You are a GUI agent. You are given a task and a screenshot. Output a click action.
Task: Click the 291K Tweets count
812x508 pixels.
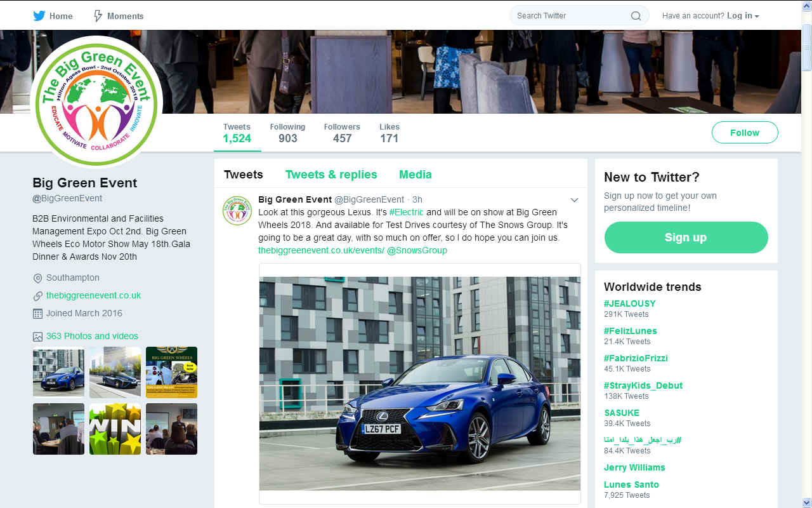[626, 314]
